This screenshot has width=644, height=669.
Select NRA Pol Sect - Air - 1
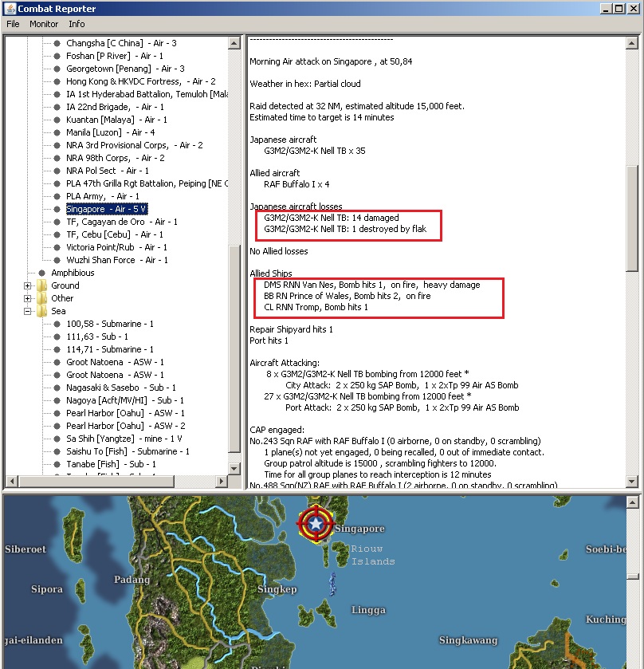click(108, 171)
